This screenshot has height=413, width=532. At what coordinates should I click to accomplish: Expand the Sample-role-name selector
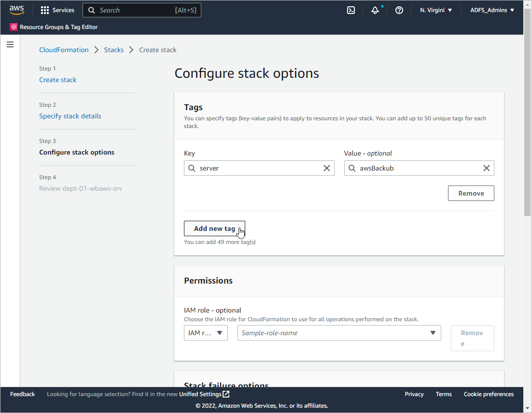pos(339,333)
